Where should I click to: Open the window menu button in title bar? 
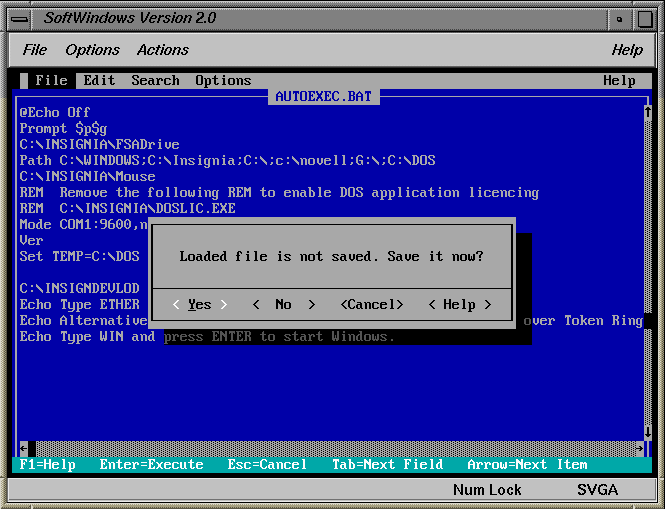20,19
